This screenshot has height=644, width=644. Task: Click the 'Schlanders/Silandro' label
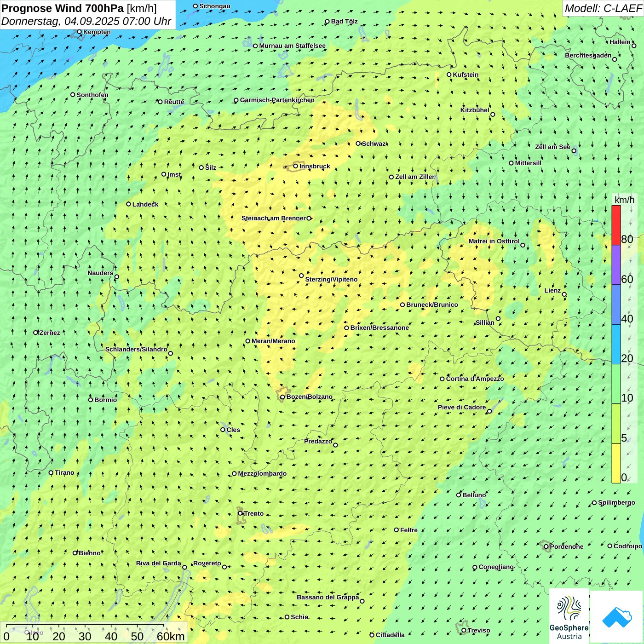pyautogui.click(x=136, y=349)
